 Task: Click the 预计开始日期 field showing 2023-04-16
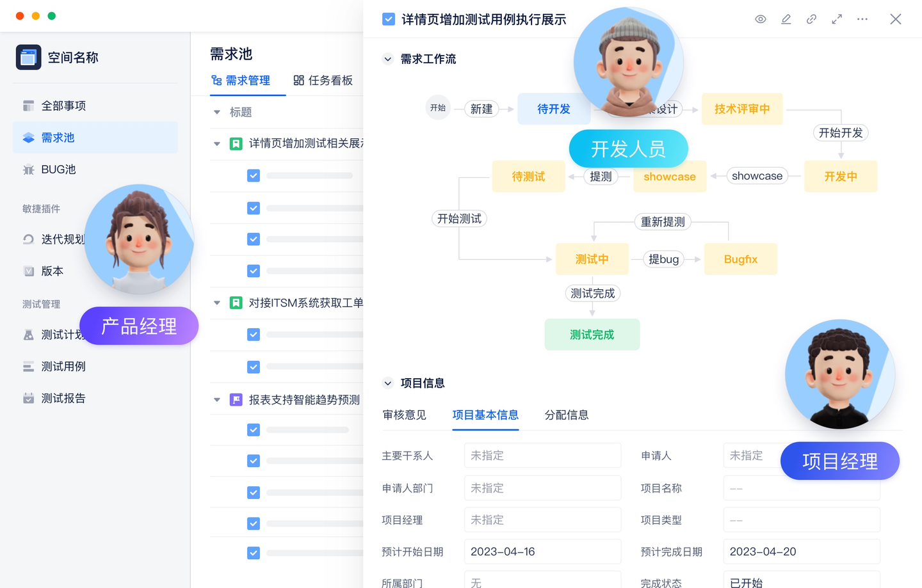(x=542, y=552)
